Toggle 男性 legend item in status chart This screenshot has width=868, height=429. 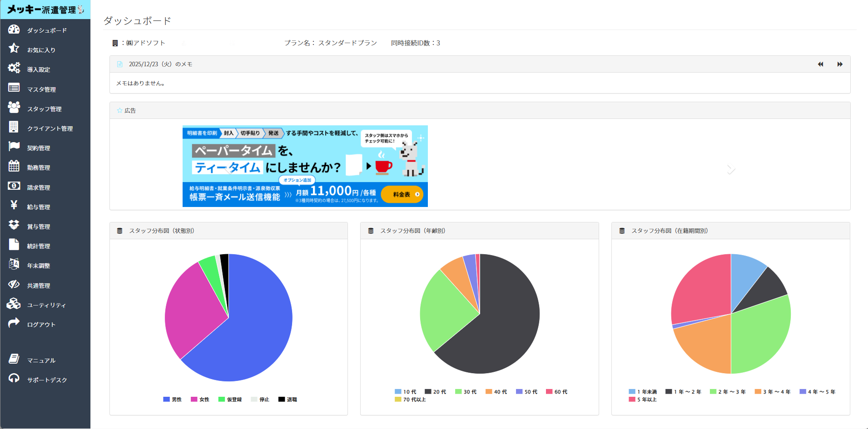click(173, 399)
